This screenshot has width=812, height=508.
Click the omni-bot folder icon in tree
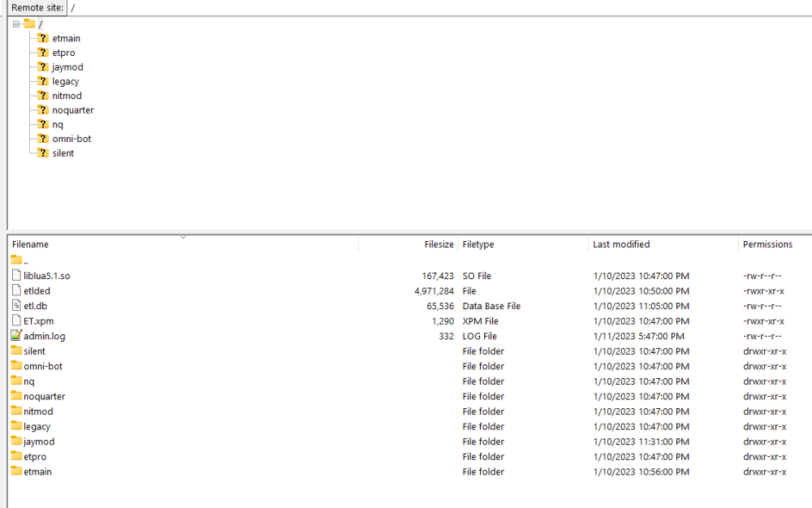42,139
